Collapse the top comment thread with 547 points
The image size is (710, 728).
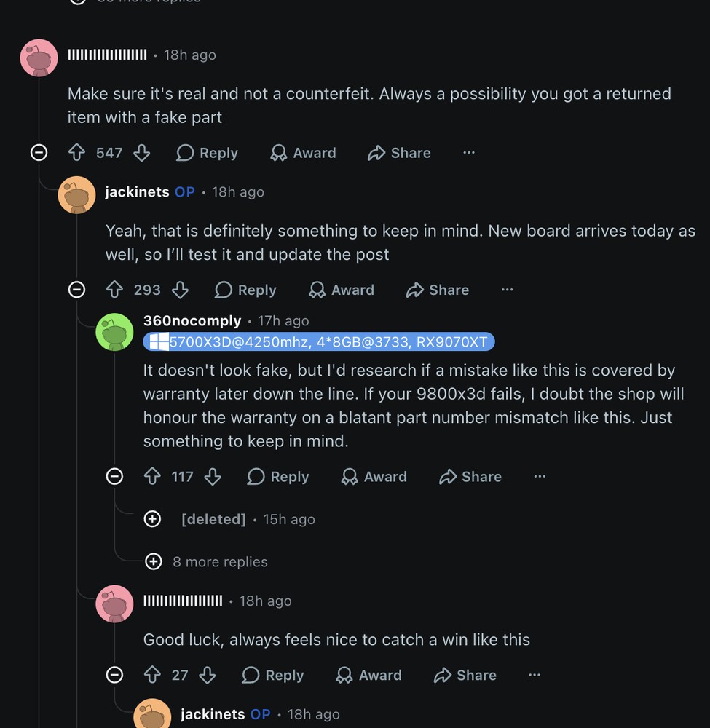coord(39,152)
